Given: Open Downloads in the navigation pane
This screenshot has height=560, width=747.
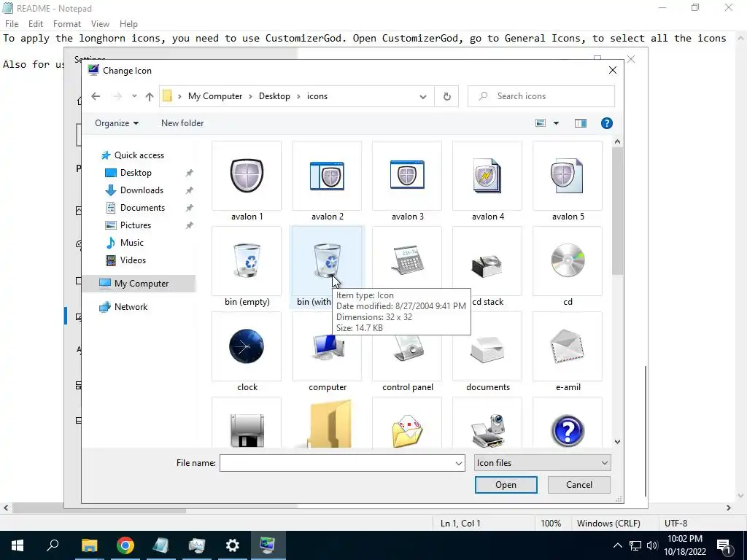Looking at the screenshot, I should pos(134,190).
